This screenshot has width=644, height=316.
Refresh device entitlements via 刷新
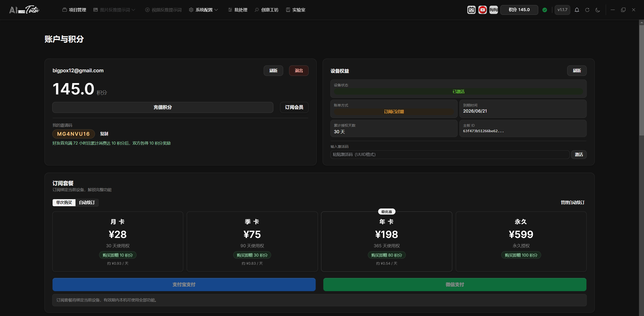coord(577,71)
